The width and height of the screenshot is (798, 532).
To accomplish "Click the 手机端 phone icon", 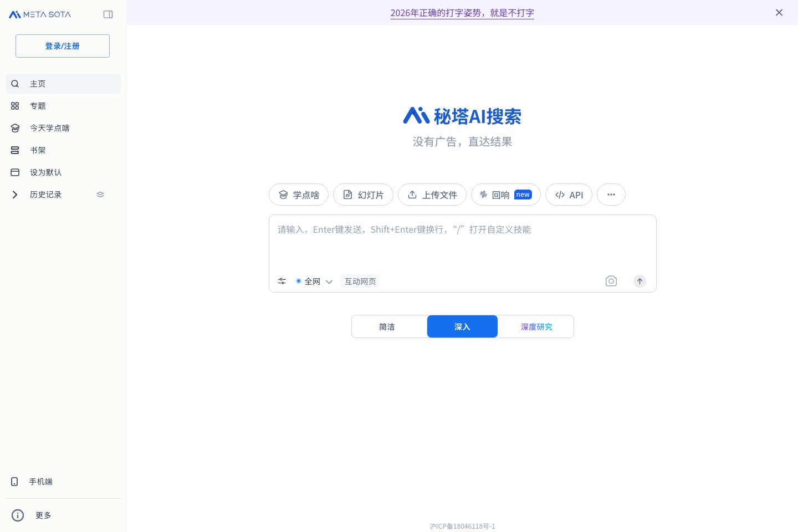I will 14,482.
